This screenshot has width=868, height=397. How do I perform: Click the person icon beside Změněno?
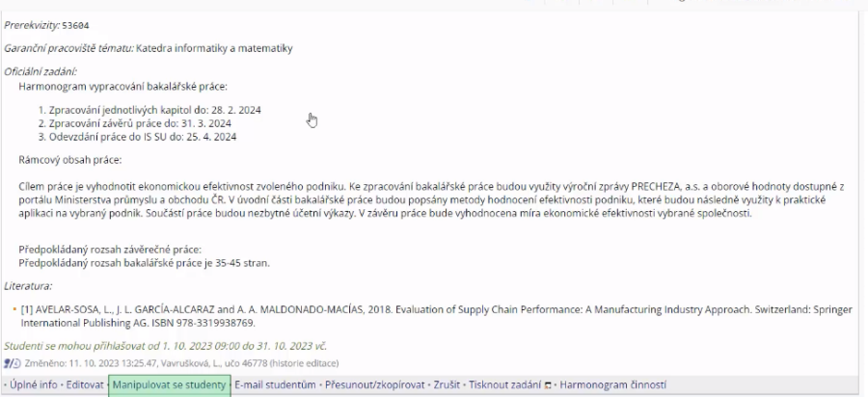[x=8, y=363]
